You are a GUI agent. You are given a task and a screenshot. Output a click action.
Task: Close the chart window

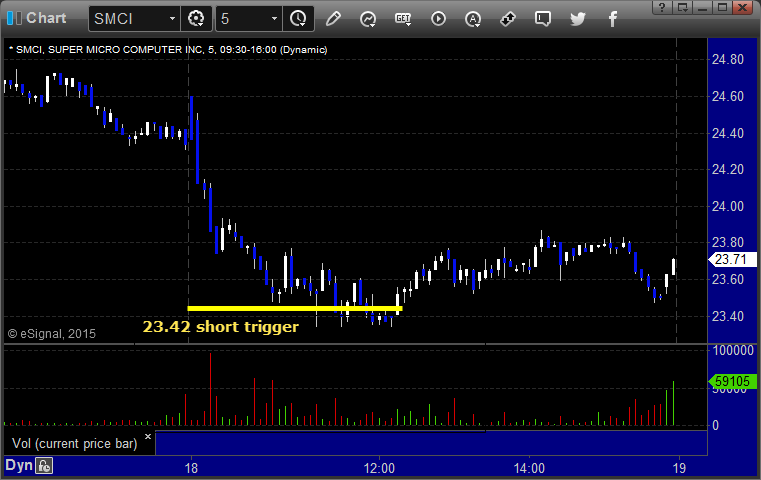[x=742, y=7]
